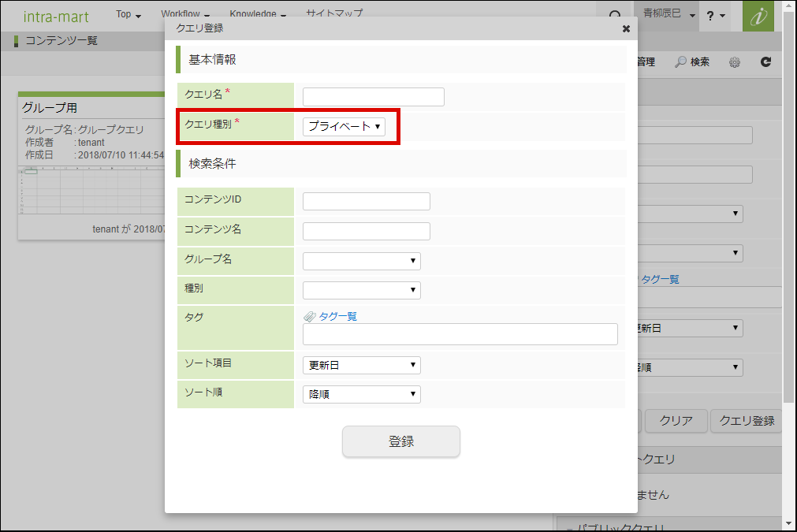Open the 青柳辰巳 user menu

[669, 14]
